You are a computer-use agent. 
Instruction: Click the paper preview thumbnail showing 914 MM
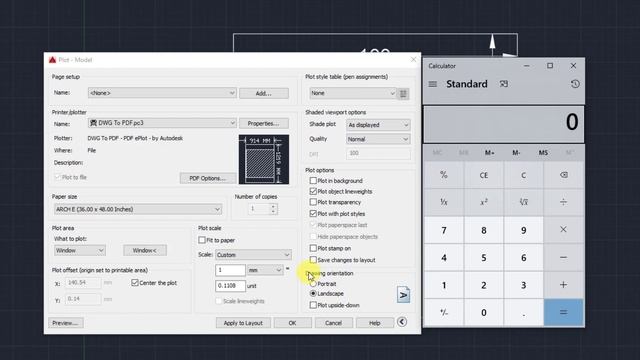[x=264, y=160]
